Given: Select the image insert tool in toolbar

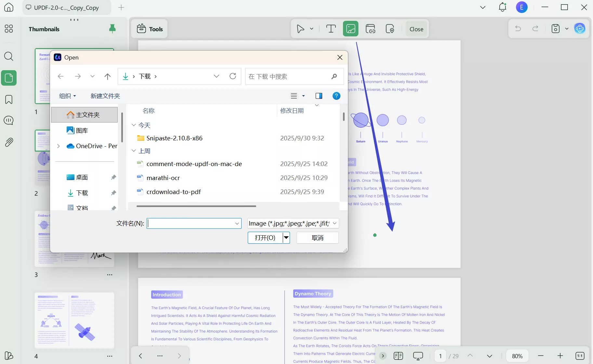Looking at the screenshot, I should click(350, 29).
